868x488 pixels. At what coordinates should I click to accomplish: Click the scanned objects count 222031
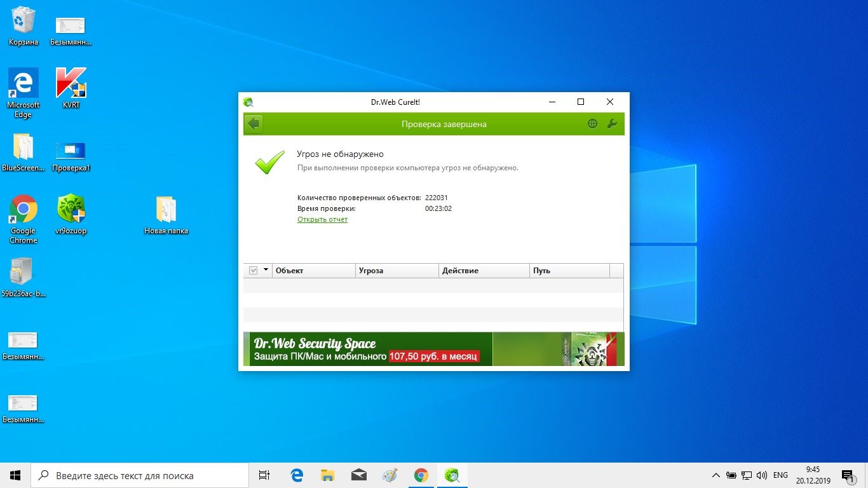(x=437, y=198)
